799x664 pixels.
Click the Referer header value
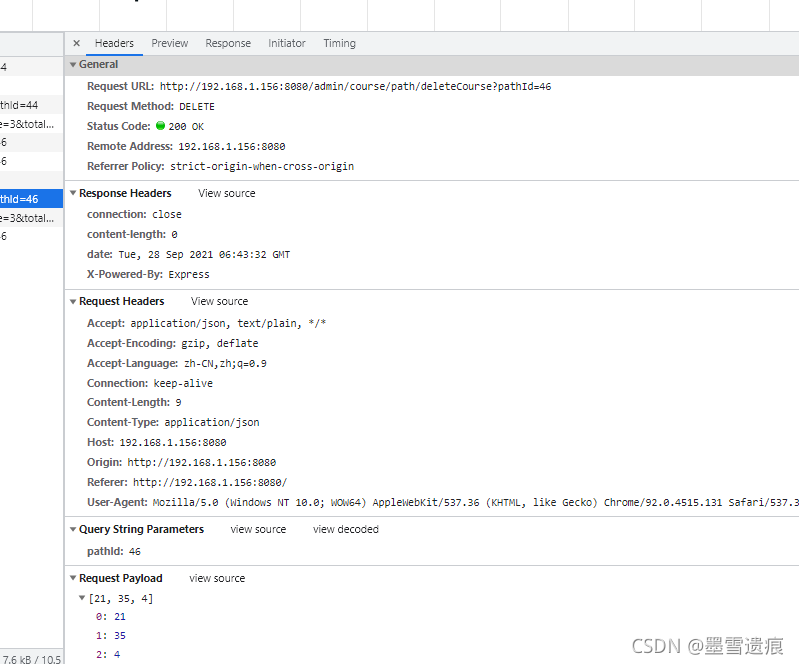pos(210,482)
